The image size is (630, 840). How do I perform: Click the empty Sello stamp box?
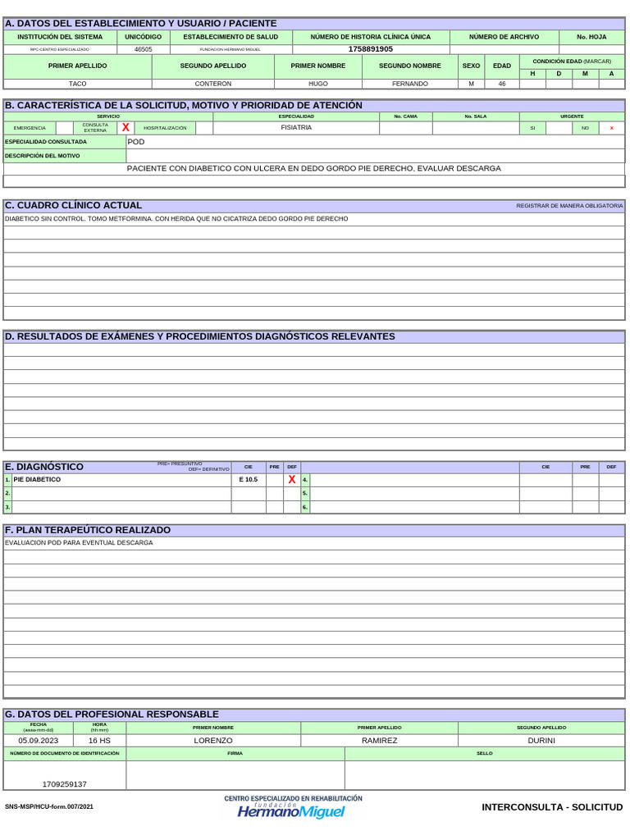[485, 774]
